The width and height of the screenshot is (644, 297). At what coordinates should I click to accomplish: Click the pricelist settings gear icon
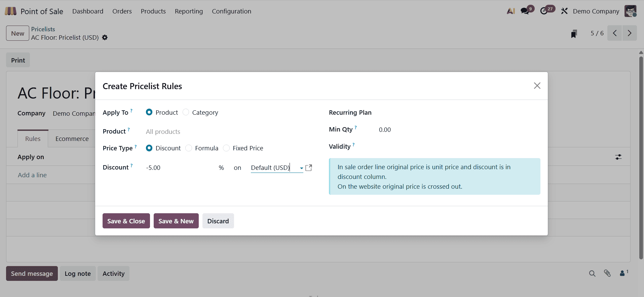click(x=105, y=37)
